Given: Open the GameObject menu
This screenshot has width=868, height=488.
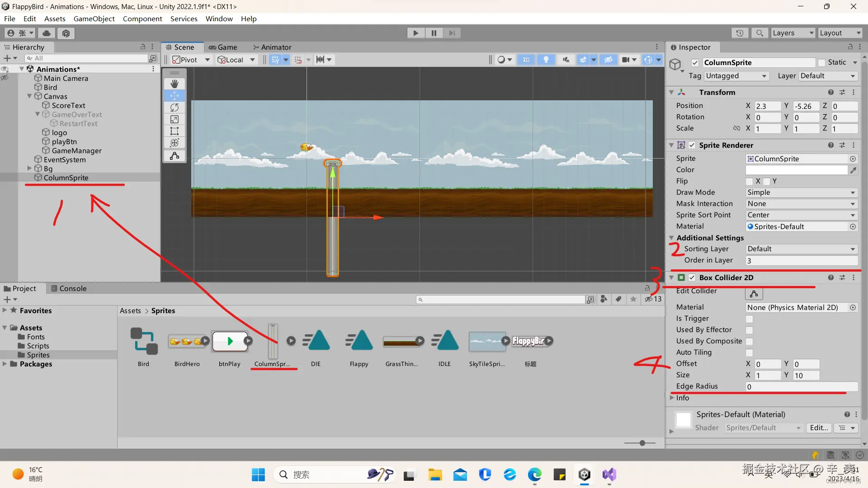Looking at the screenshot, I should point(94,19).
